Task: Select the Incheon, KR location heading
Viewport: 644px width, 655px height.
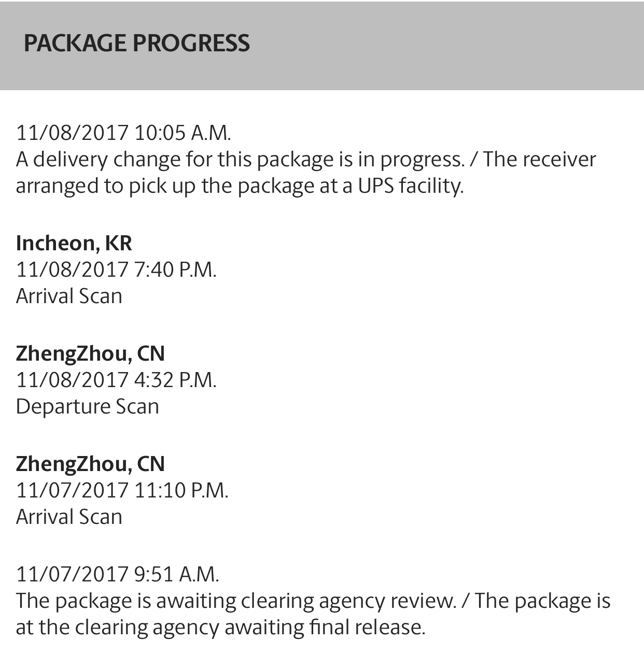Action: 74,243
